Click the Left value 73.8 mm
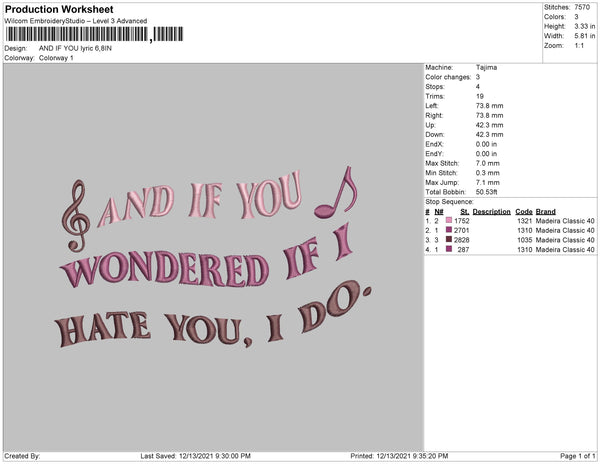Image resolution: width=600 pixels, height=464 pixels. tap(489, 106)
